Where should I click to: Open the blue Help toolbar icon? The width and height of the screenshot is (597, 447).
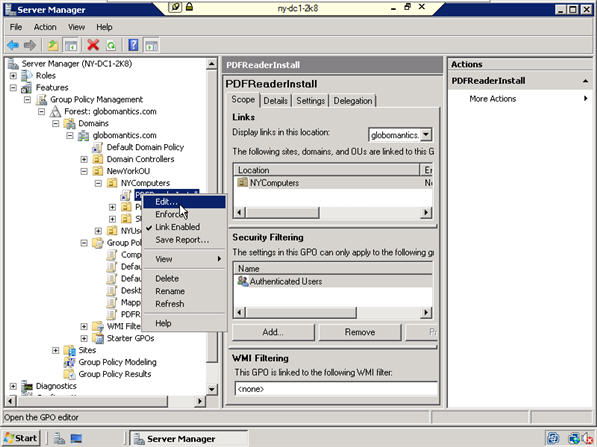pyautogui.click(x=133, y=45)
